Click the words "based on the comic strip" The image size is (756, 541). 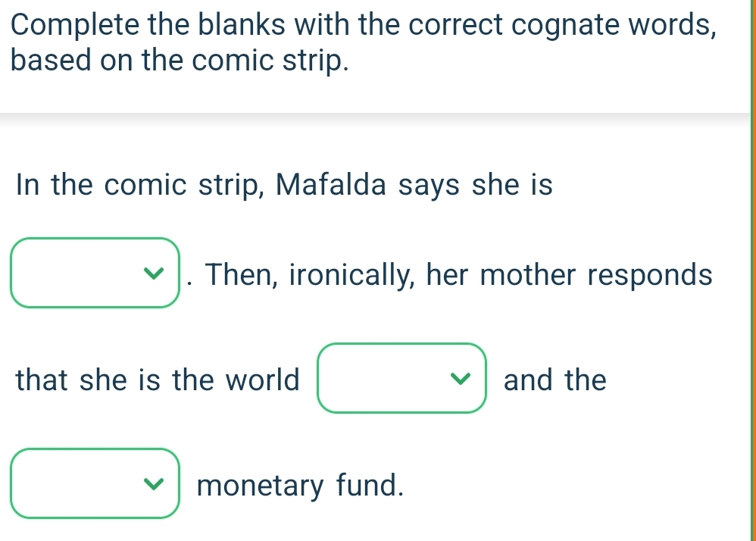(x=180, y=62)
